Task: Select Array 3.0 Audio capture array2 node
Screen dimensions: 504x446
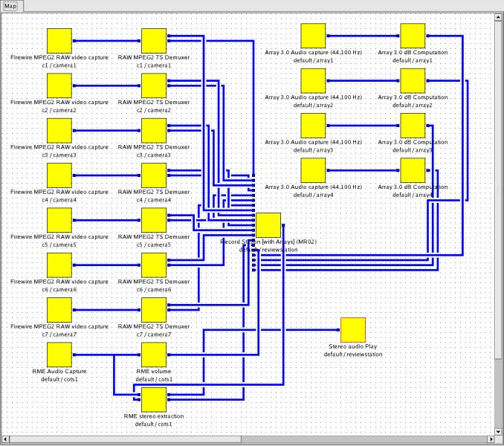Action: point(314,81)
